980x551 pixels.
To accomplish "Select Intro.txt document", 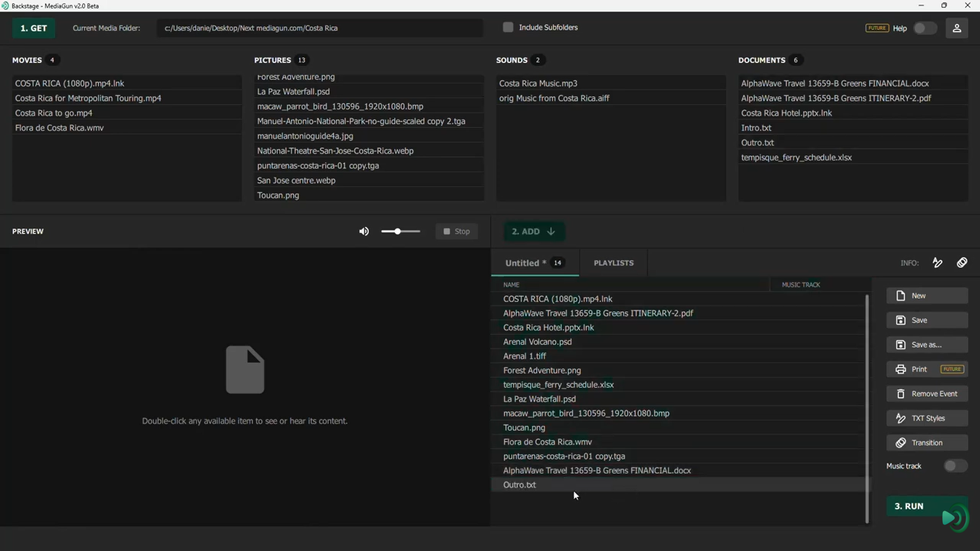I will [x=853, y=128].
